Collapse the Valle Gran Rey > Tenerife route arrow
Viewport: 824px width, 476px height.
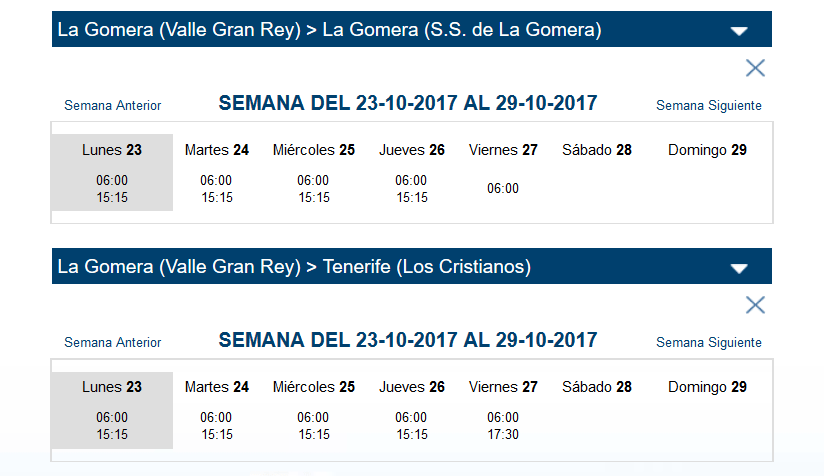pos(739,268)
